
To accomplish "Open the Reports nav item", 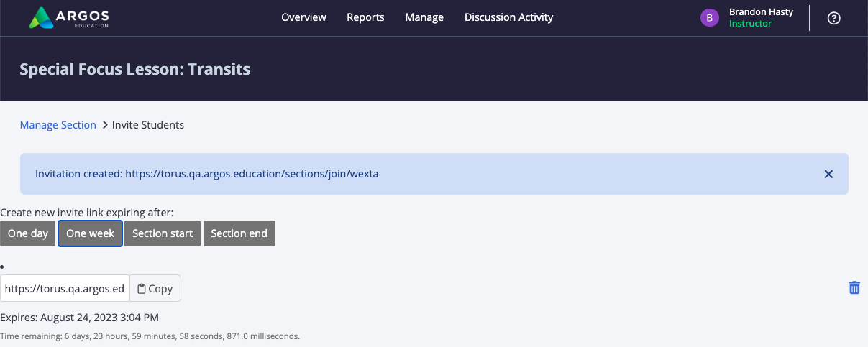I will [x=365, y=17].
